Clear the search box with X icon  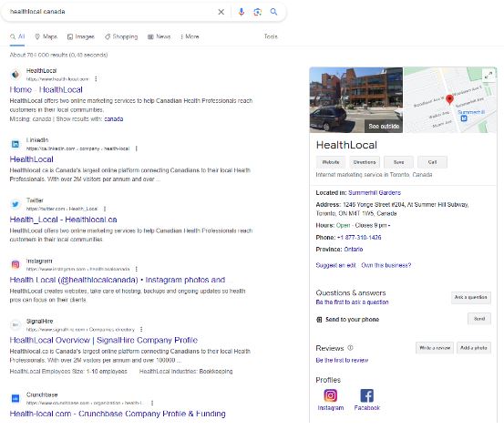[221, 12]
